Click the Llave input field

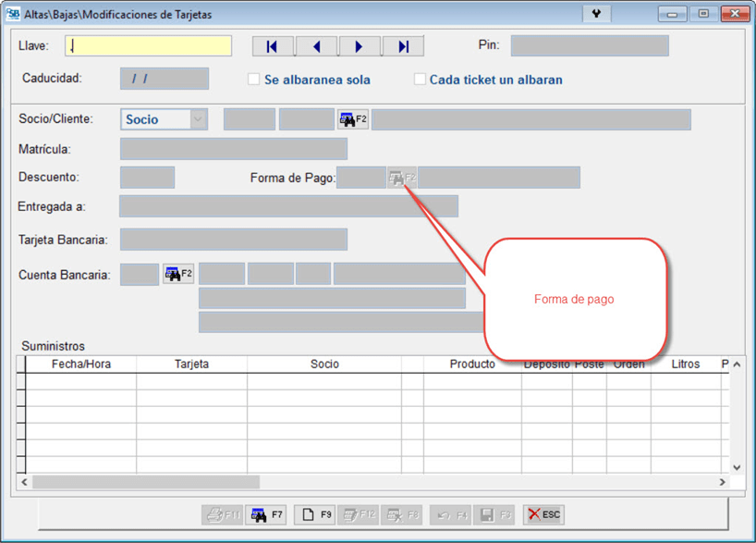point(148,46)
